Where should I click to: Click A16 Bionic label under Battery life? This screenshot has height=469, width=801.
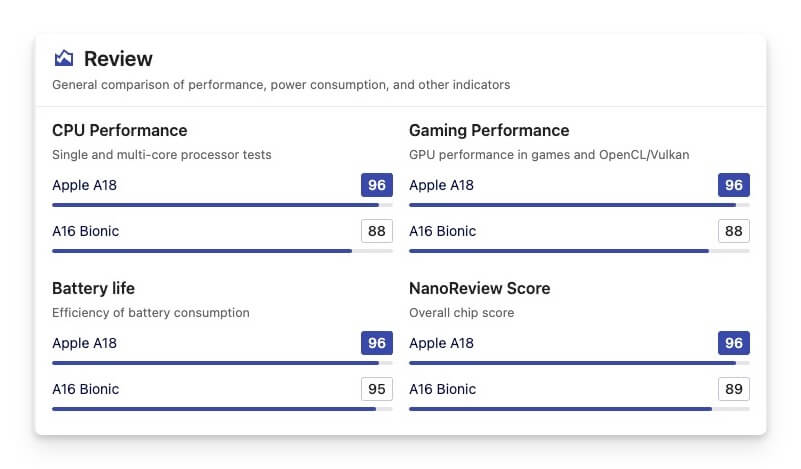(85, 389)
